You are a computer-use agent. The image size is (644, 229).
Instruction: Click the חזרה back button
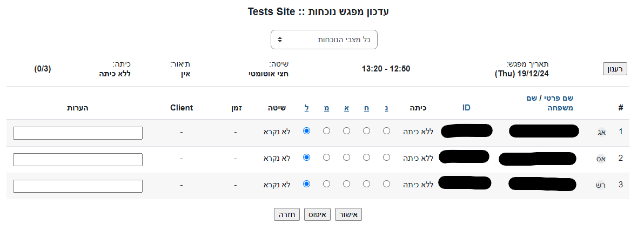[286, 214]
